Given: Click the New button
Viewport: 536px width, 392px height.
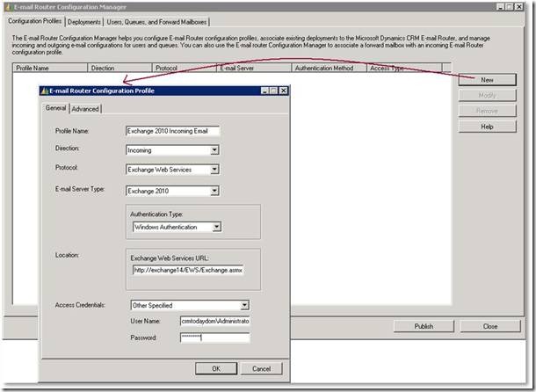Looking at the screenshot, I should click(487, 79).
